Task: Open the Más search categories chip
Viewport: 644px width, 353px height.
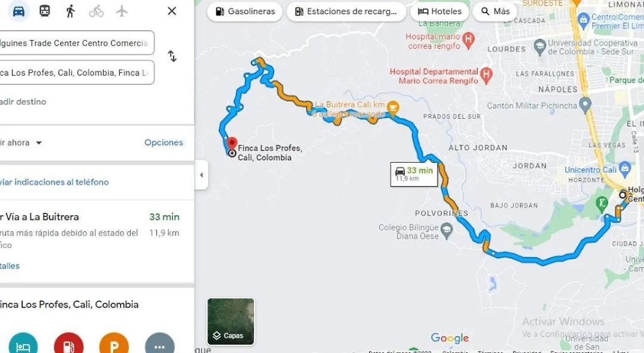Action: pyautogui.click(x=495, y=11)
